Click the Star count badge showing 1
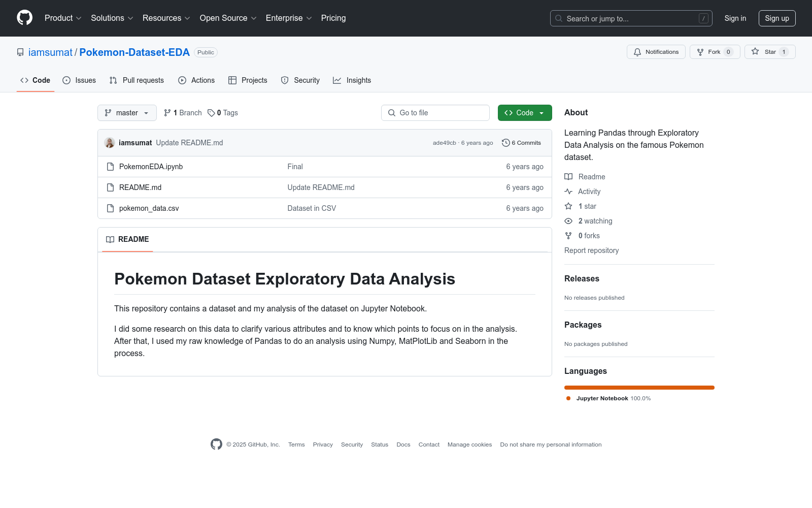The width and height of the screenshot is (812, 508). pyautogui.click(x=784, y=52)
